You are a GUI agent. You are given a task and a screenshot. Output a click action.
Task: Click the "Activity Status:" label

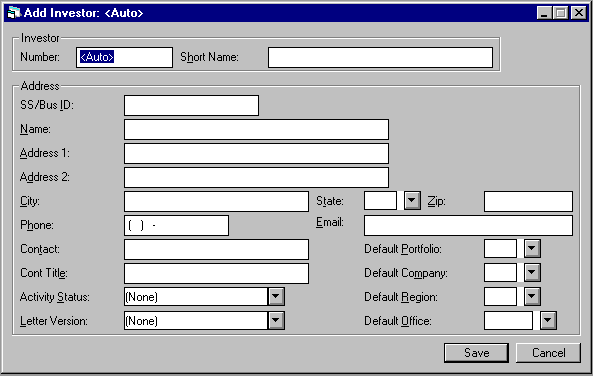click(x=55, y=297)
